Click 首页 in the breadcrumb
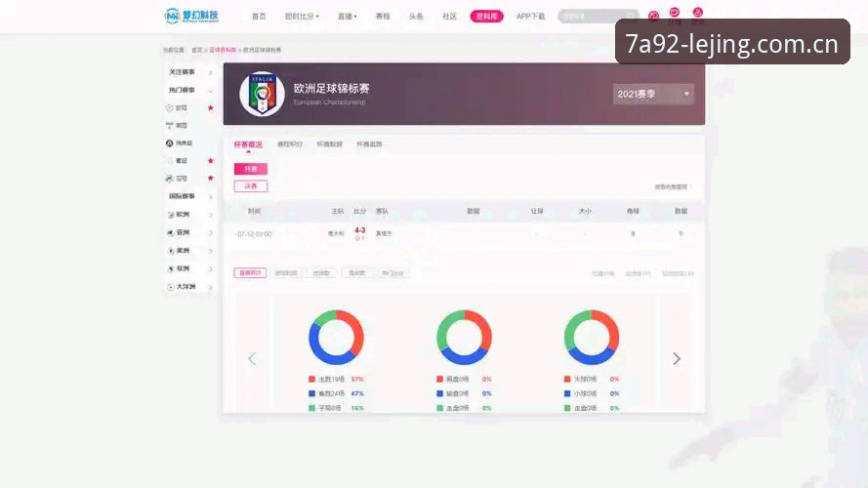 click(x=196, y=50)
